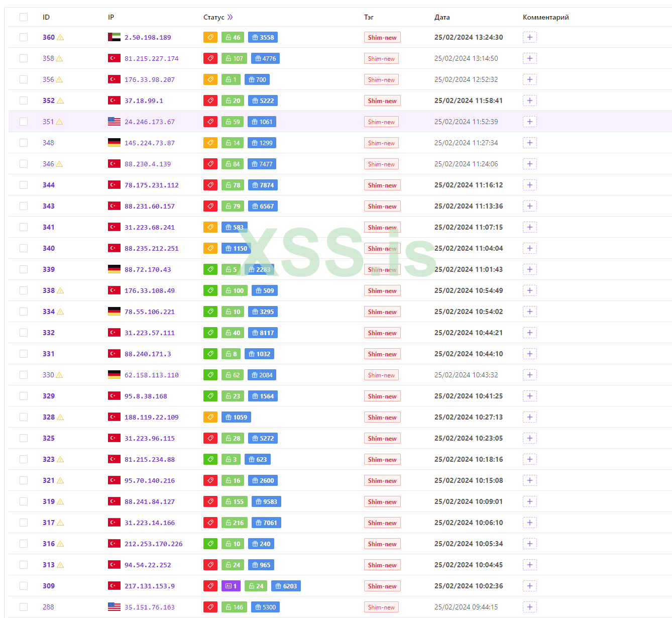Image resolution: width=672 pixels, height=618 pixels.
Task: Add a comment with plus icon for ID 352
Action: 529,100
